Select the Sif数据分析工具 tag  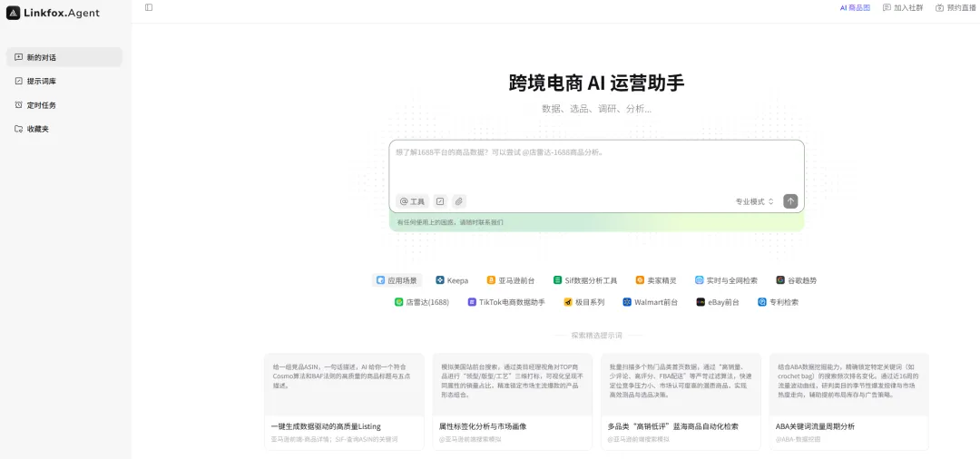pyautogui.click(x=585, y=280)
